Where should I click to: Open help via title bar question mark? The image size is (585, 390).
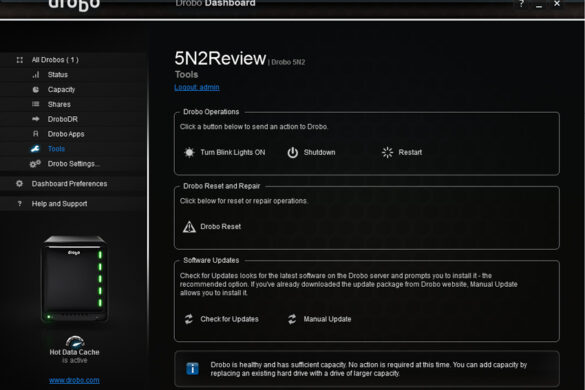522,4
